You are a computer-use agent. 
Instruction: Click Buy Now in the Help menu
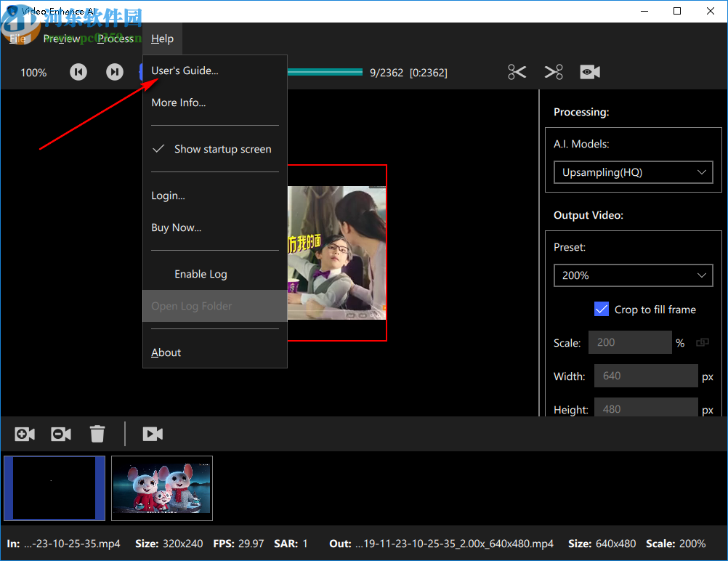(x=176, y=227)
